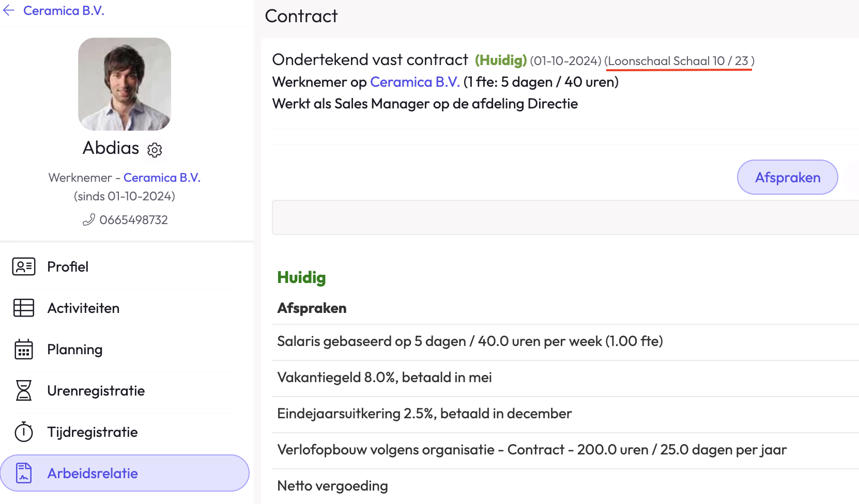Click Ceramica B.V. back link at top
Screen dimensions: 859x504
64,11
